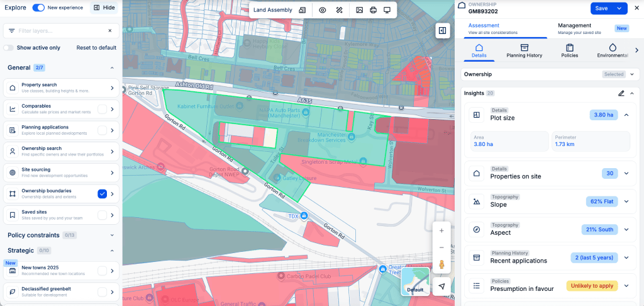The height and width of the screenshot is (306, 644).
Task: Toggle the New experience switch
Action: click(38, 8)
